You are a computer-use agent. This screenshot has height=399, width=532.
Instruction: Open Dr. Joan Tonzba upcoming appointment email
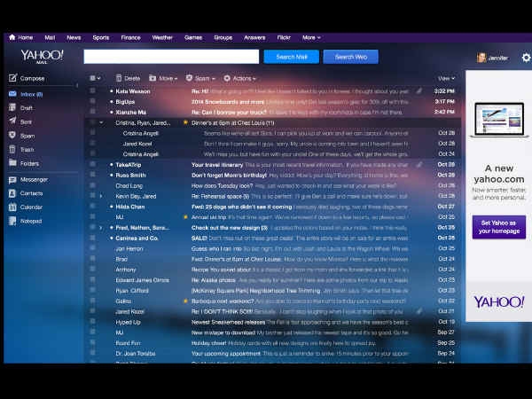[273, 353]
